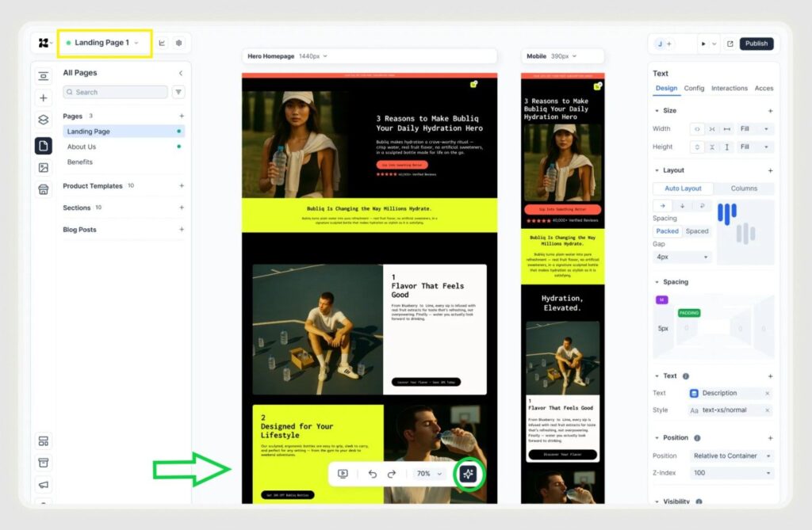The image size is (812, 530).
Task: Click the purple M margin badge
Action: (x=661, y=299)
